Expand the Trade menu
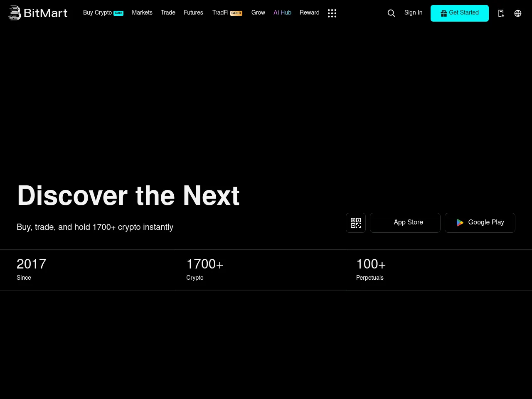 pyautogui.click(x=168, y=13)
